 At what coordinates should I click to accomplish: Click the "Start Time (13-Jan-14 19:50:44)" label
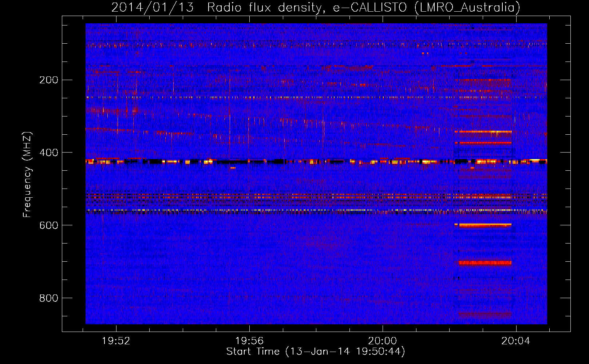316,352
